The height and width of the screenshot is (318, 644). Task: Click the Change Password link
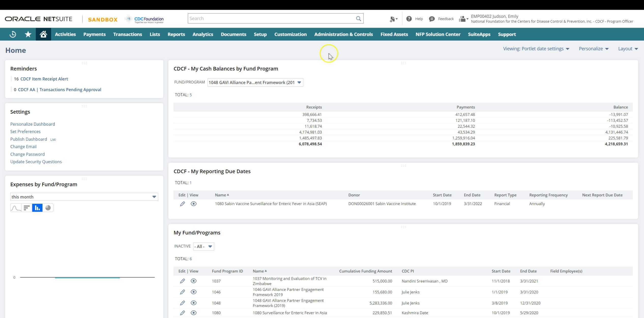click(27, 154)
